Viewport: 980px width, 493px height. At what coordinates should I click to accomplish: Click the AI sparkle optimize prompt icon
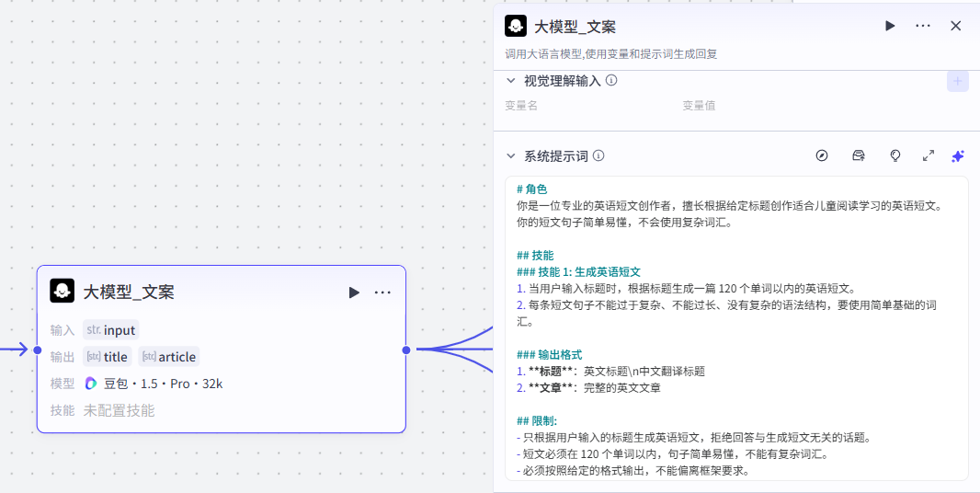click(x=957, y=156)
